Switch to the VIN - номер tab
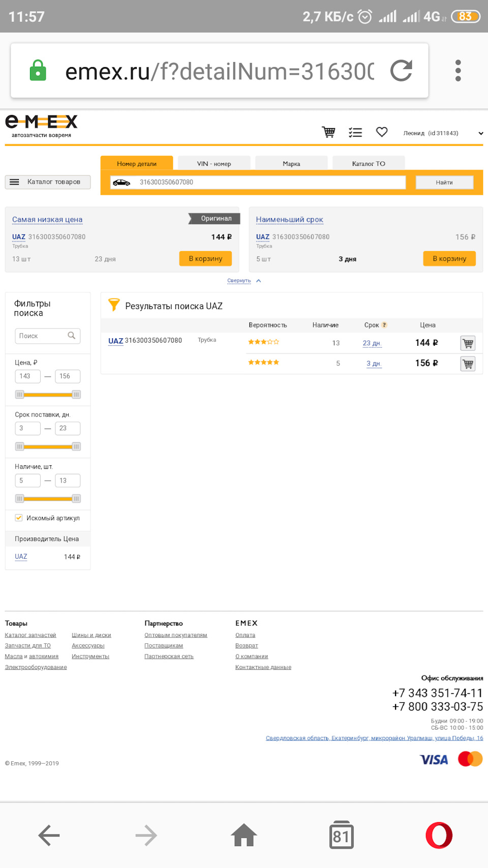The image size is (488, 868). (214, 164)
